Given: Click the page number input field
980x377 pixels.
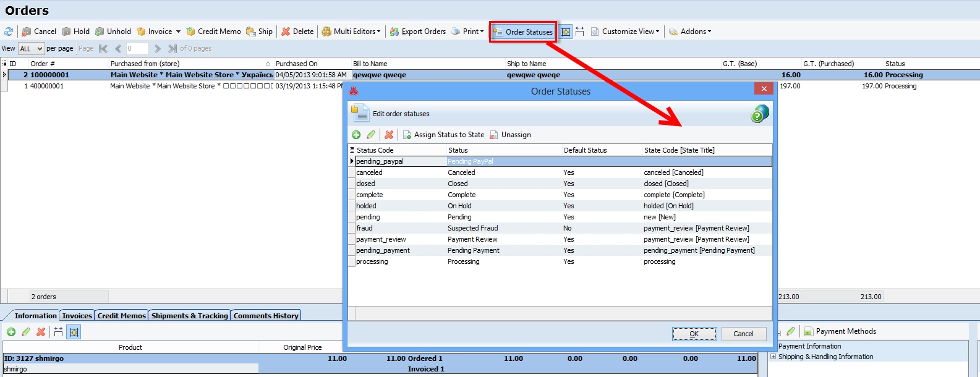Looking at the screenshot, I should pyautogui.click(x=137, y=48).
